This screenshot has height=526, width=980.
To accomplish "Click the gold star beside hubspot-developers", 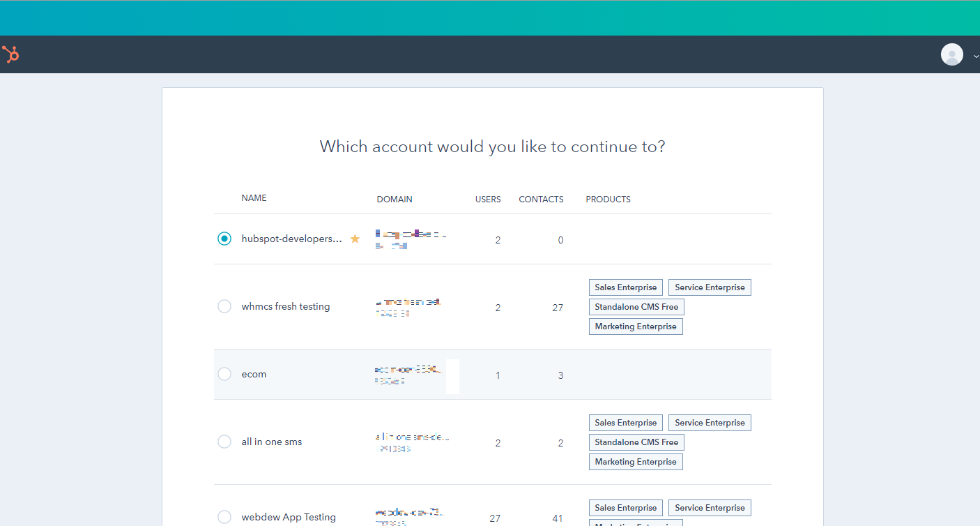I will [x=355, y=239].
